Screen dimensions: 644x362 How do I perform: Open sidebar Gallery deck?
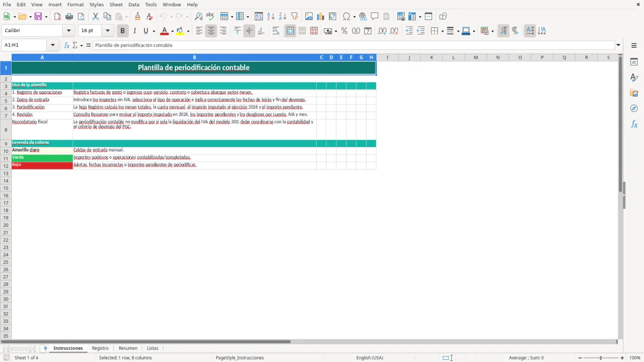(x=634, y=93)
